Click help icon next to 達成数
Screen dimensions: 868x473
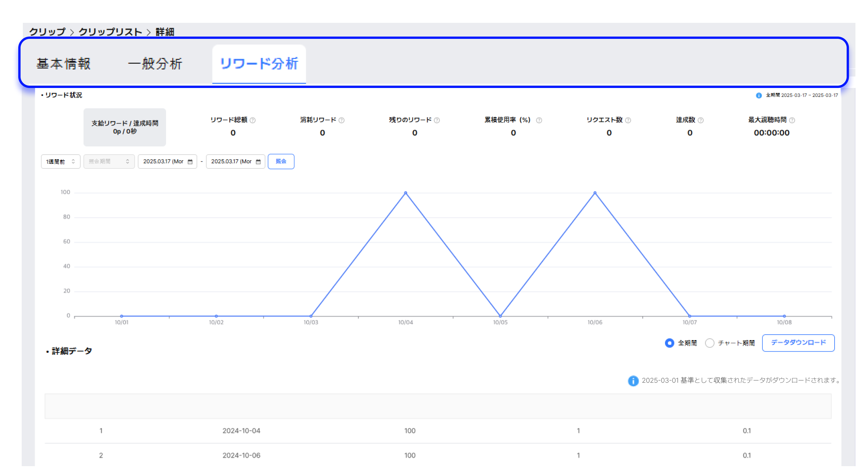coord(700,120)
